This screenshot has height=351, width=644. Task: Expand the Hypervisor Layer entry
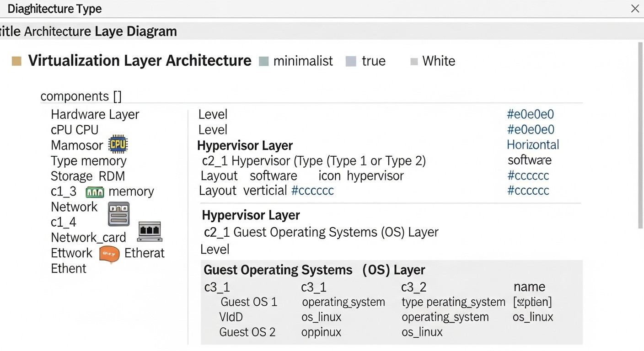coord(245,145)
